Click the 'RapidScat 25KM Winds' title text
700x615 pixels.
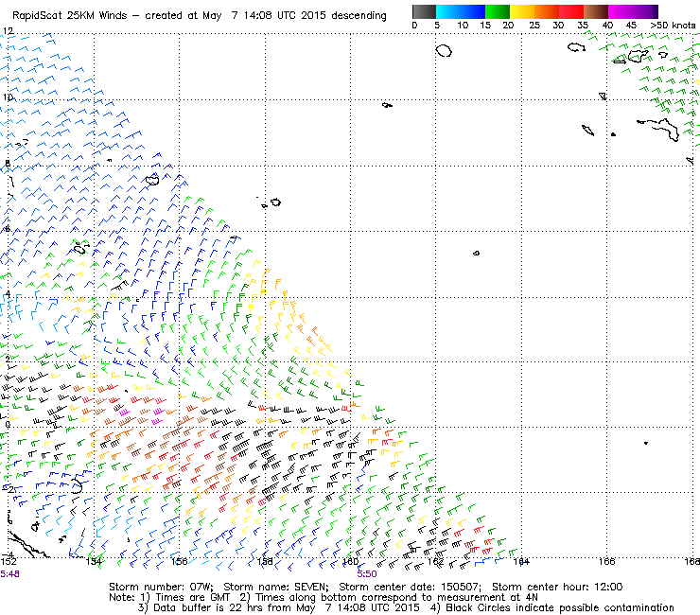70,16
